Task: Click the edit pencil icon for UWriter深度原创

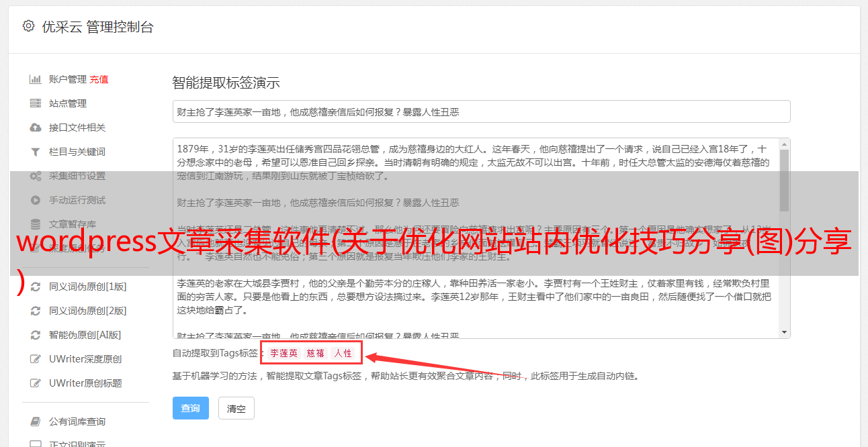Action: 36,359
